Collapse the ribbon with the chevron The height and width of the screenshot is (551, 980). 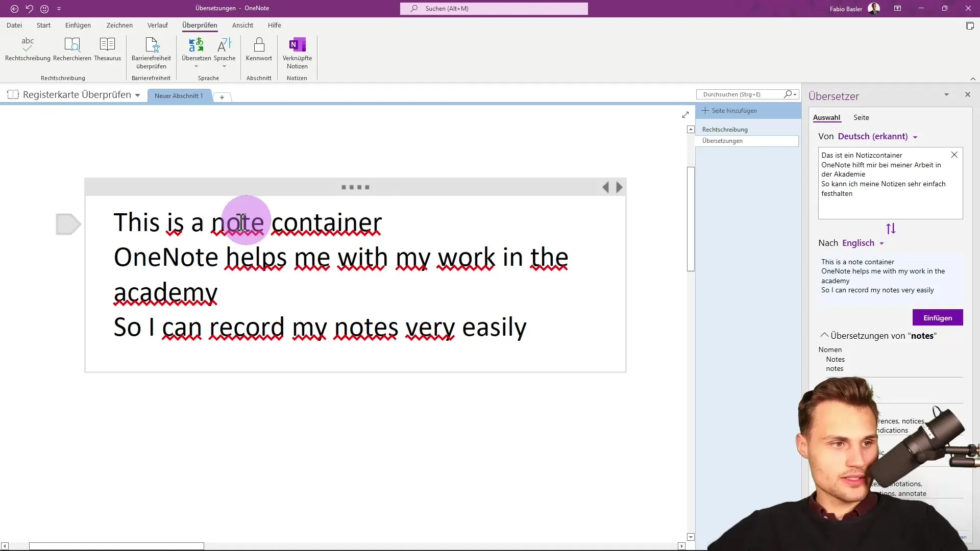973,79
